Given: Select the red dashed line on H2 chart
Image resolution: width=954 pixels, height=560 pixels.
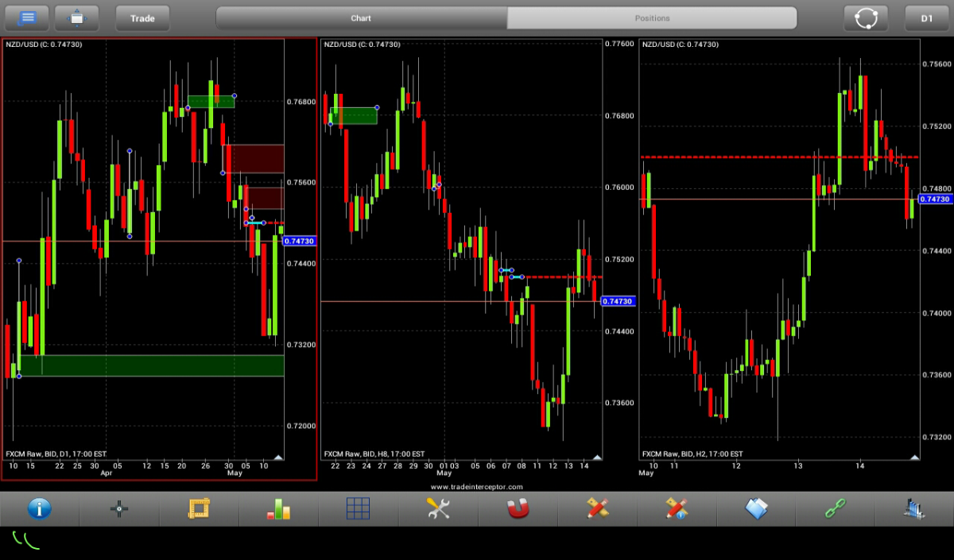Looking at the screenshot, I should click(x=780, y=157).
